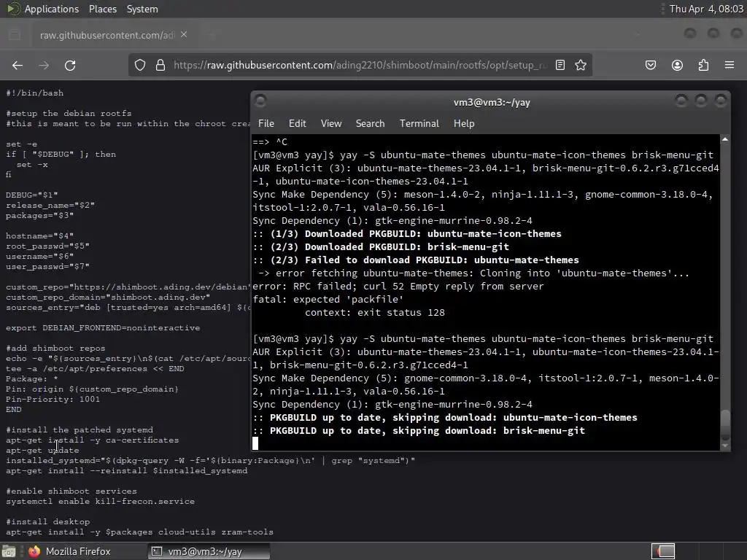Screen dimensions: 747x560
Task: Go forward in Firefox history
Action: tap(44, 65)
